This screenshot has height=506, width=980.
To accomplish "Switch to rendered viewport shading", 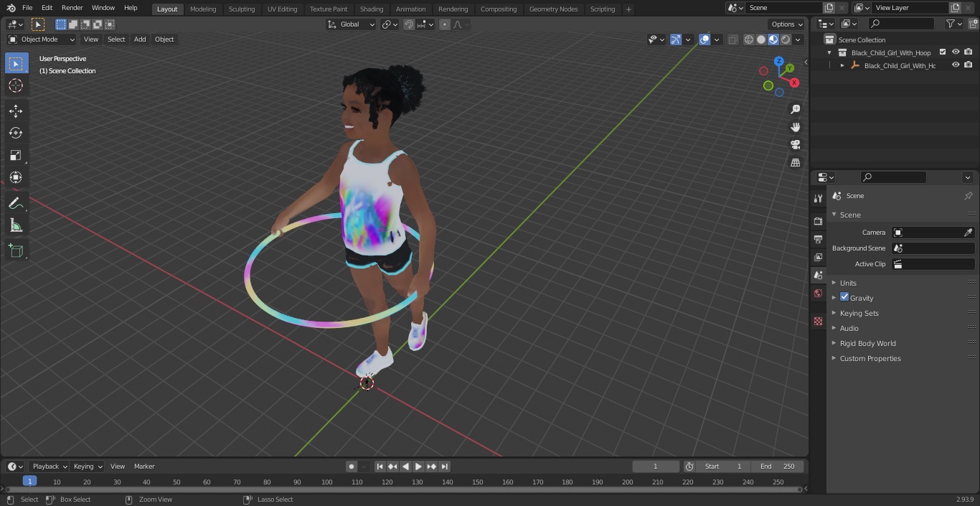I will [x=786, y=39].
